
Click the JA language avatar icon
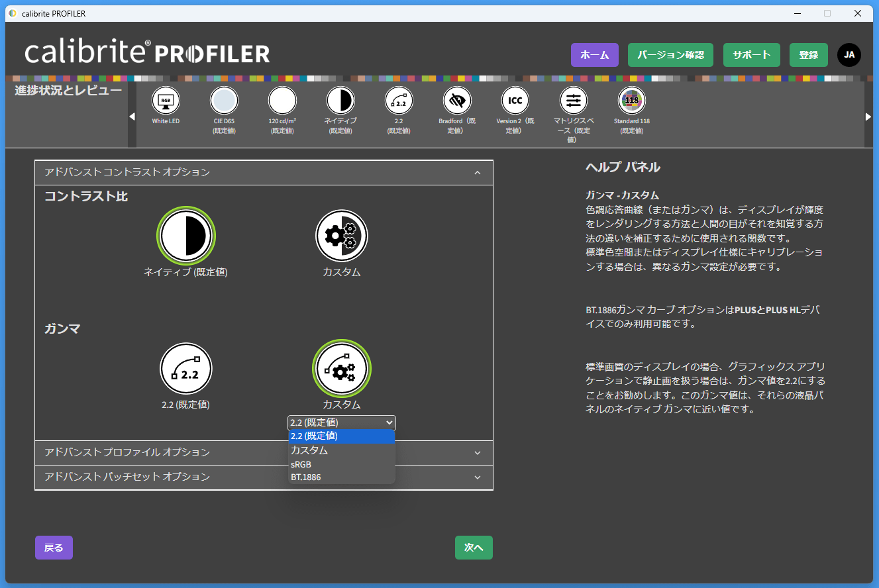pyautogui.click(x=849, y=55)
